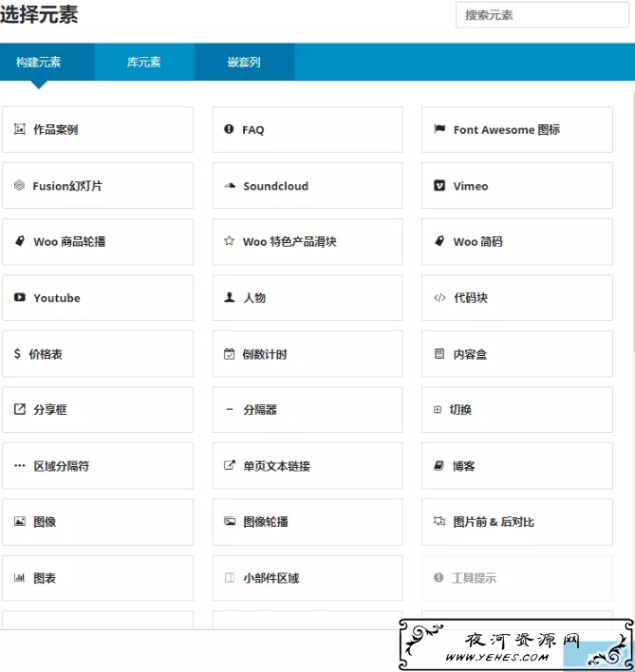Switch to the 构建元素 tab
This screenshot has width=635, height=672.
pyautogui.click(x=47, y=62)
